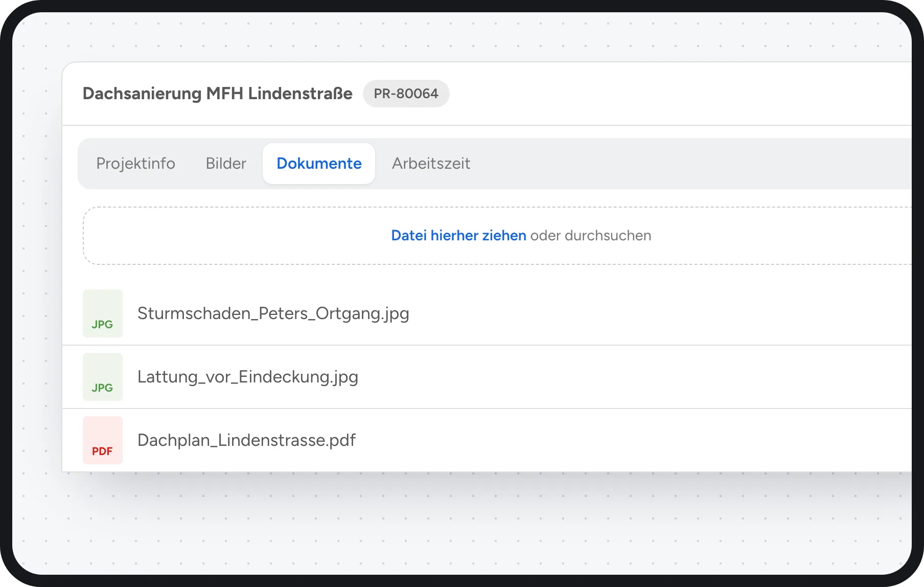This screenshot has height=587, width=924.
Task: Click 'oder durchsuchen' to browse files
Action: (591, 236)
